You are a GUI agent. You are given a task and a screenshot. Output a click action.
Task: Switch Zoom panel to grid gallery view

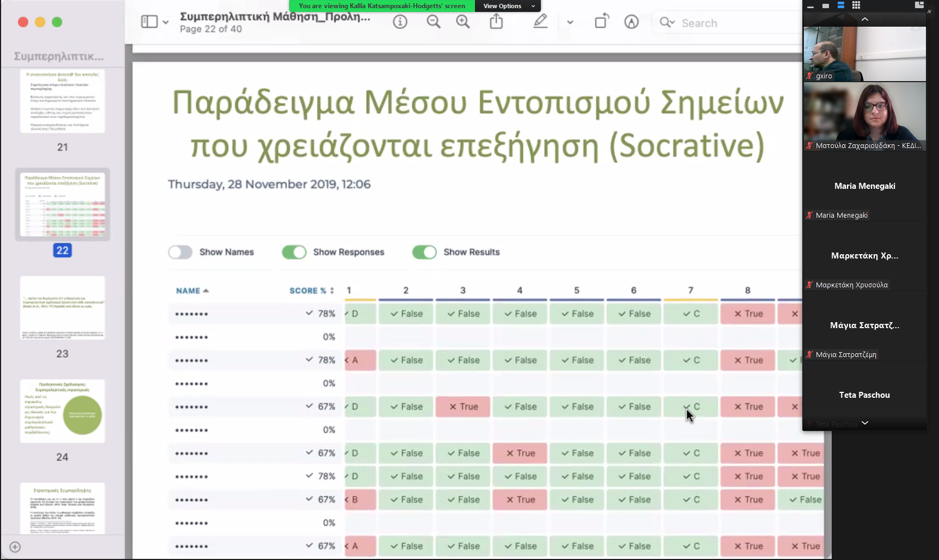(x=856, y=5)
